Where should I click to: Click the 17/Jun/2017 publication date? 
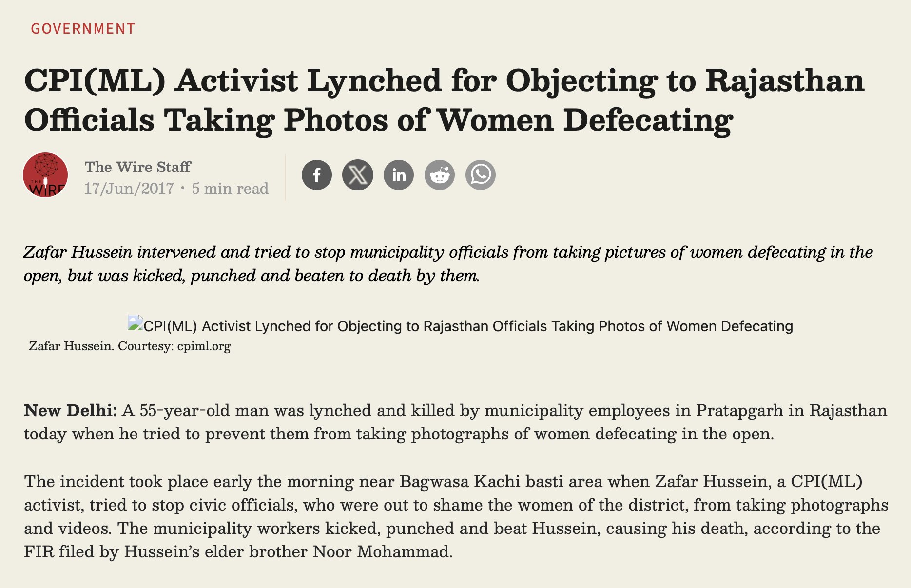pyautogui.click(x=129, y=189)
